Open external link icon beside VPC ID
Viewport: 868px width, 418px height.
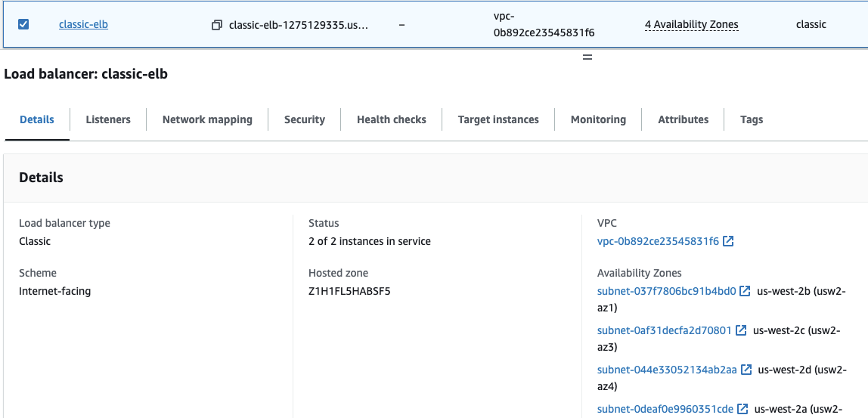point(728,242)
